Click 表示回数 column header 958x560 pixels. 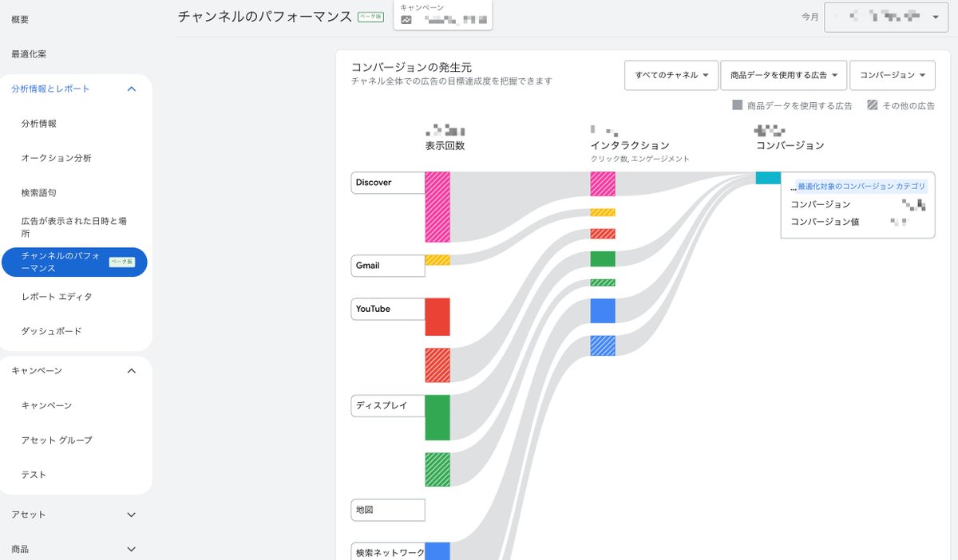445,146
